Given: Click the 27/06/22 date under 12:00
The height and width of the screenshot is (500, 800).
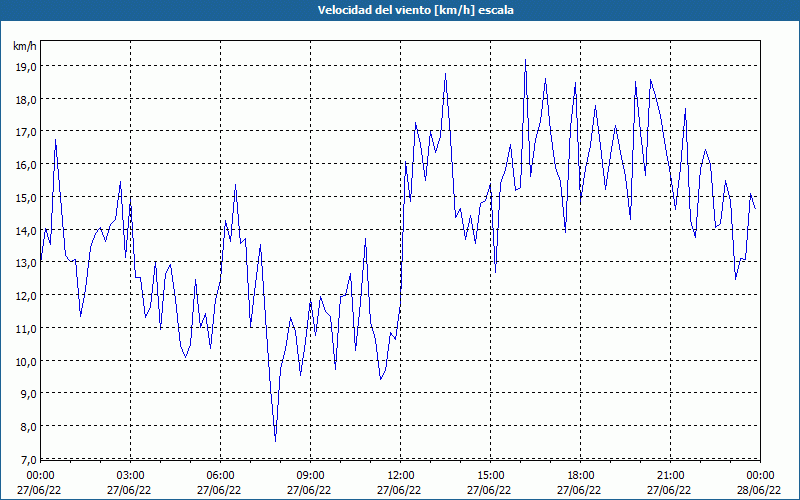Looking at the screenshot, I should tap(399, 490).
